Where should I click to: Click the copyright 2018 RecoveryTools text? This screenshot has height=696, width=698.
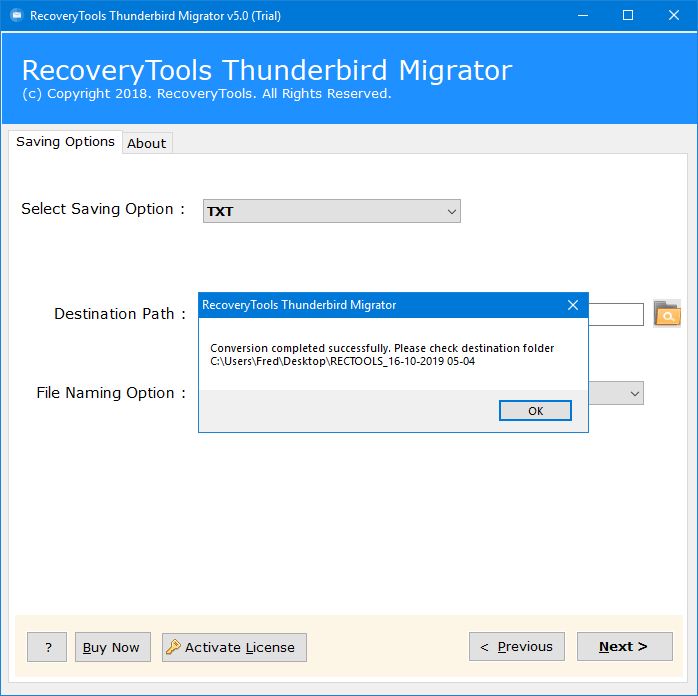(207, 94)
